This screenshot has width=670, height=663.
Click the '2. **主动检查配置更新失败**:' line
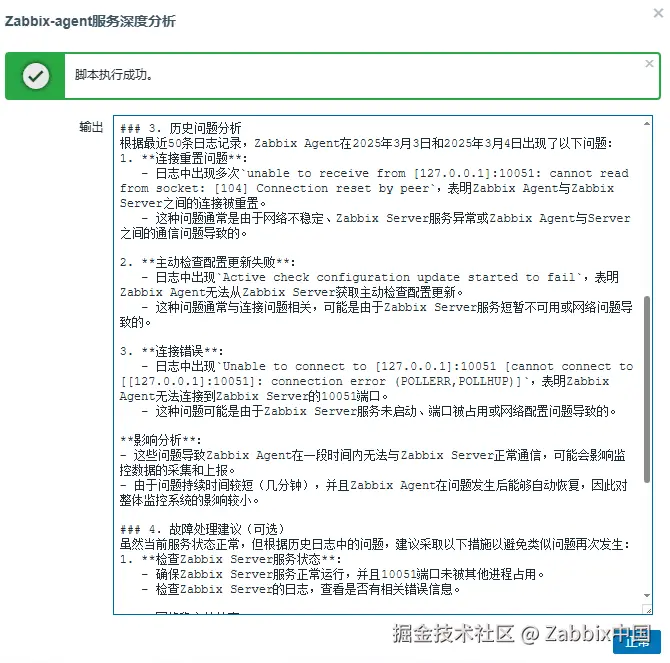(x=207, y=262)
